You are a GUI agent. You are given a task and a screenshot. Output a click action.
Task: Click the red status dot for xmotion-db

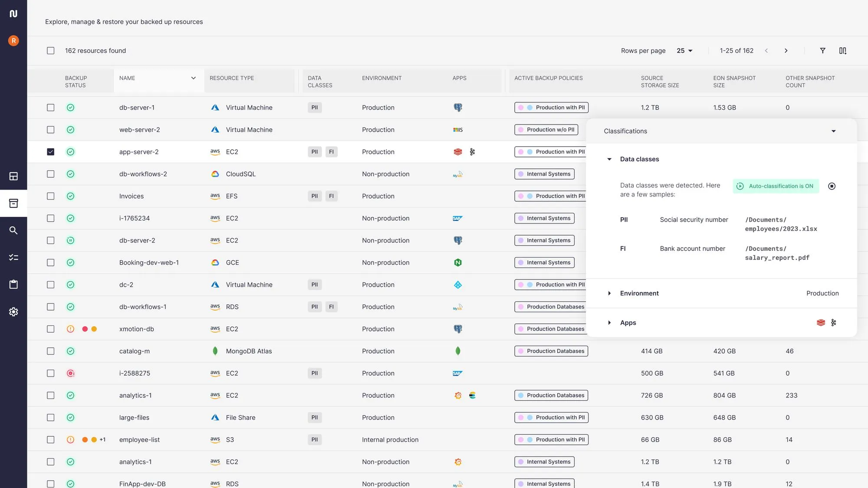click(85, 329)
